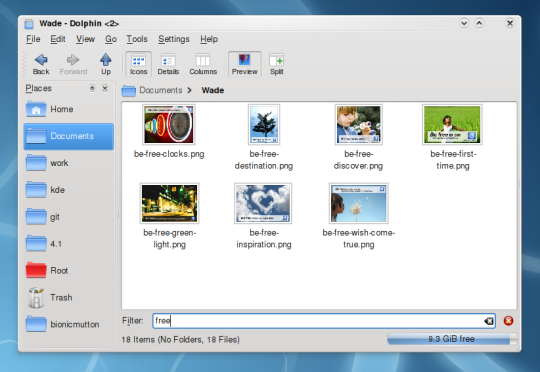
Task: Click the 18 Items status text
Action: click(180, 340)
